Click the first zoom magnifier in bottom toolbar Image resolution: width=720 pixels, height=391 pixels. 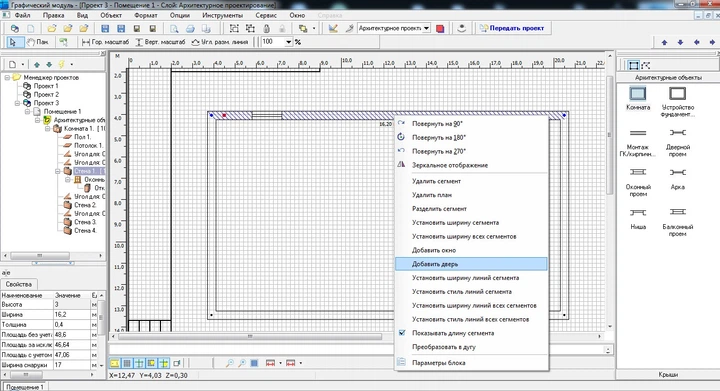(230, 363)
